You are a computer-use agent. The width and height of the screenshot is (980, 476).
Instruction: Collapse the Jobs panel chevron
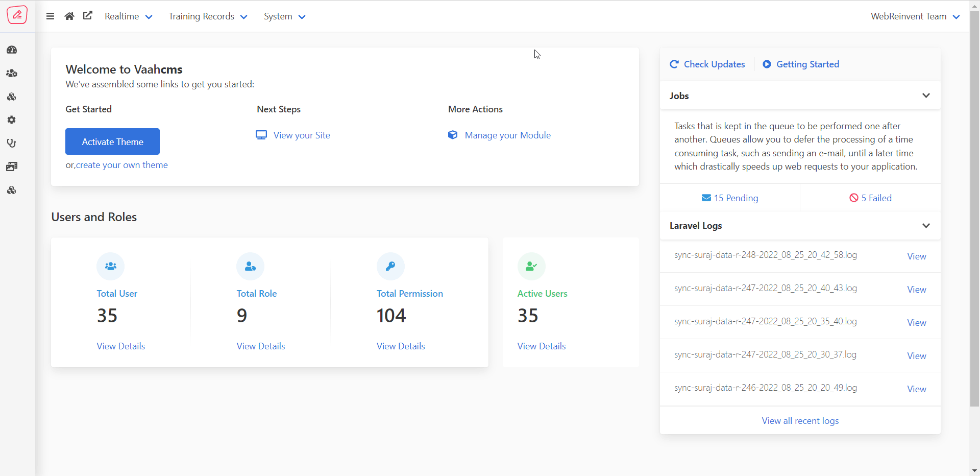point(926,96)
